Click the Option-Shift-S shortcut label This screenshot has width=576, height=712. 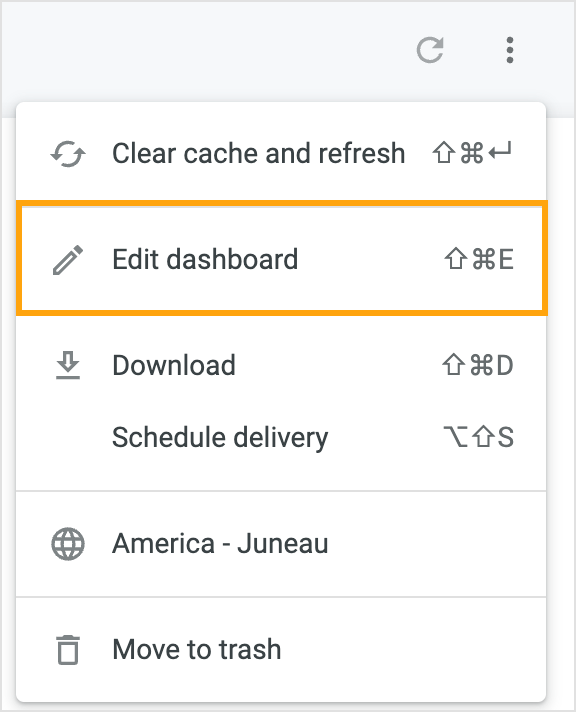(x=478, y=437)
